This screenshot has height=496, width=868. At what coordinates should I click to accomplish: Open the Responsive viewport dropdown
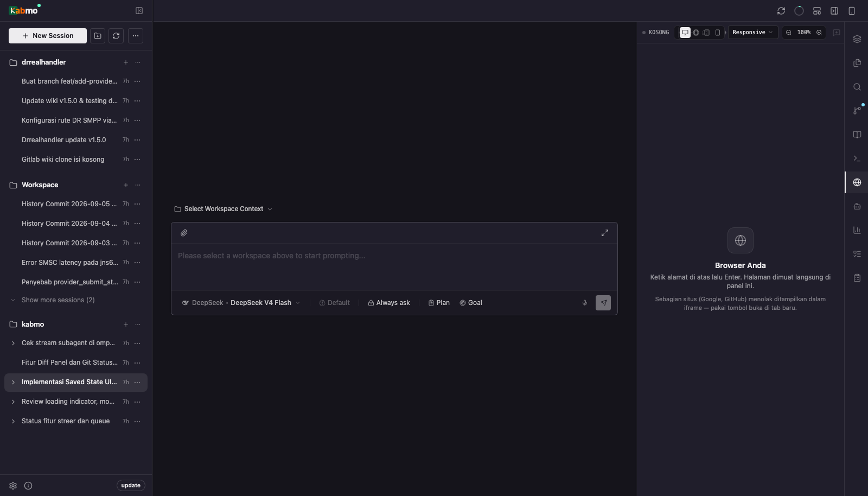[752, 33]
